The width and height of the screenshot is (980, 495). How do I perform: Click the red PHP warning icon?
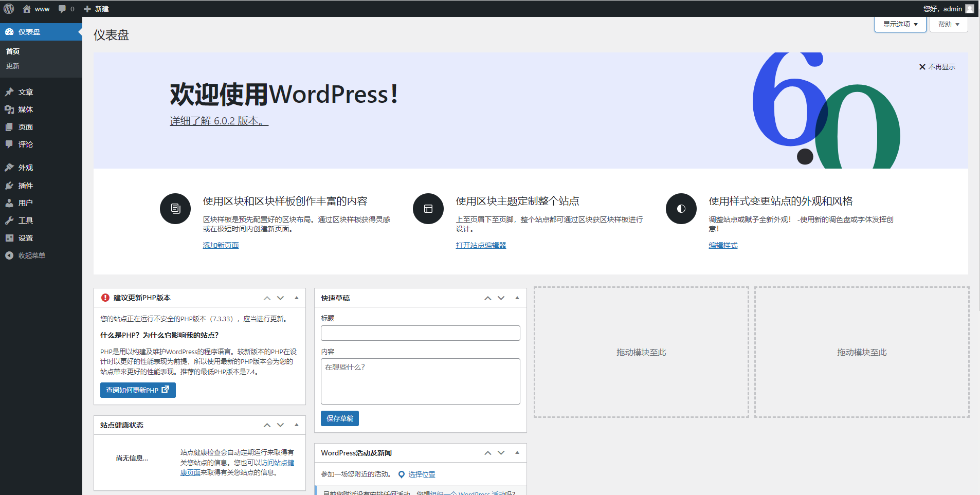pos(105,298)
